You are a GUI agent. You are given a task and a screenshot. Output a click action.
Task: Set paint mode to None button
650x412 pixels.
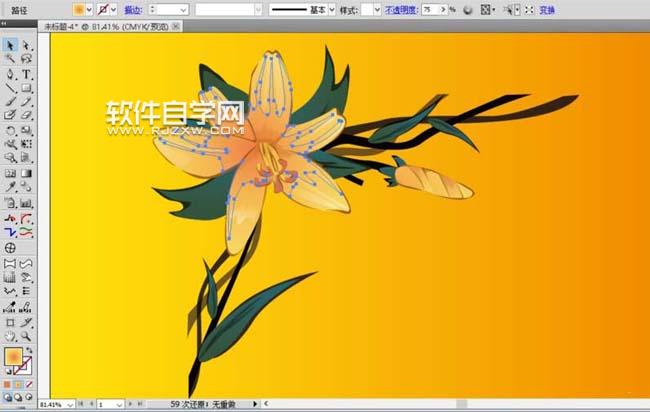29,385
